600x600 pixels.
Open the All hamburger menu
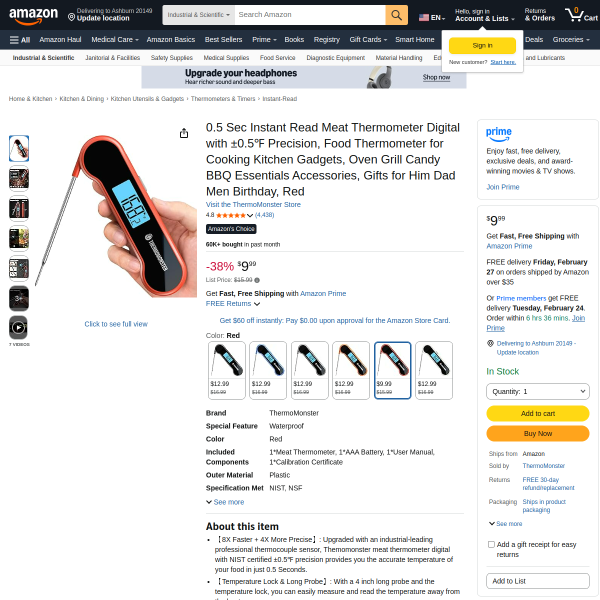pos(20,40)
